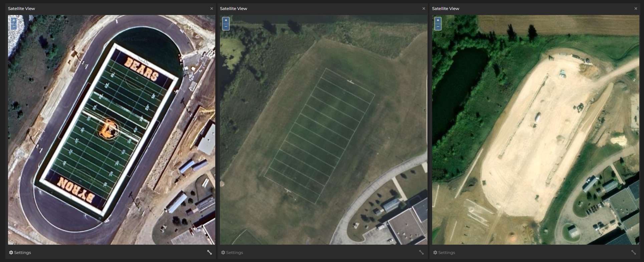Select the left panel's Satellite View title

(21, 9)
